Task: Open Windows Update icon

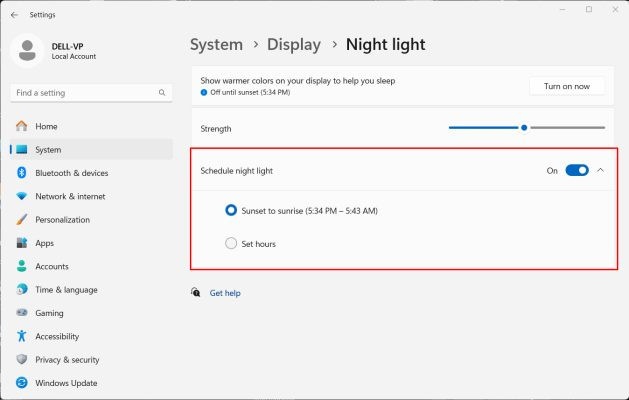Action: point(21,383)
